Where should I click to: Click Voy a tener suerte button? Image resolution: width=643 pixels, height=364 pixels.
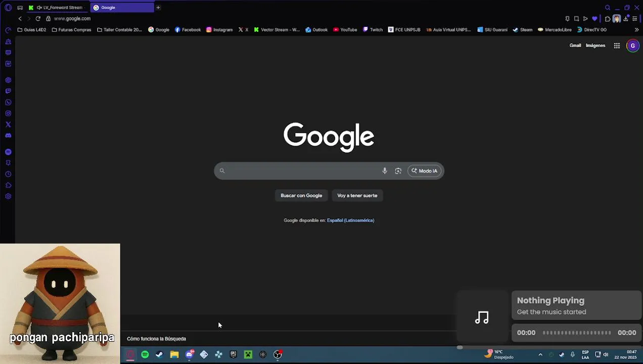click(x=357, y=196)
